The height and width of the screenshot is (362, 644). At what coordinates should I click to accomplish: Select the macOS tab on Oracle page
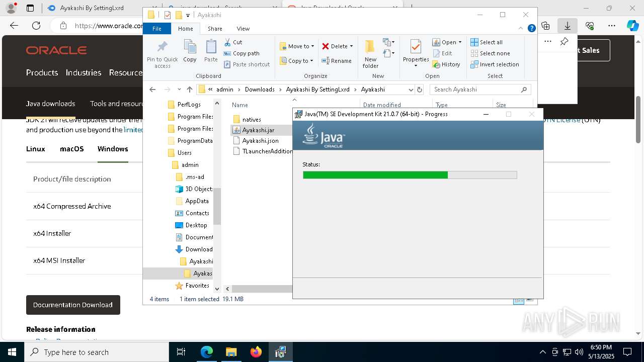(x=72, y=149)
